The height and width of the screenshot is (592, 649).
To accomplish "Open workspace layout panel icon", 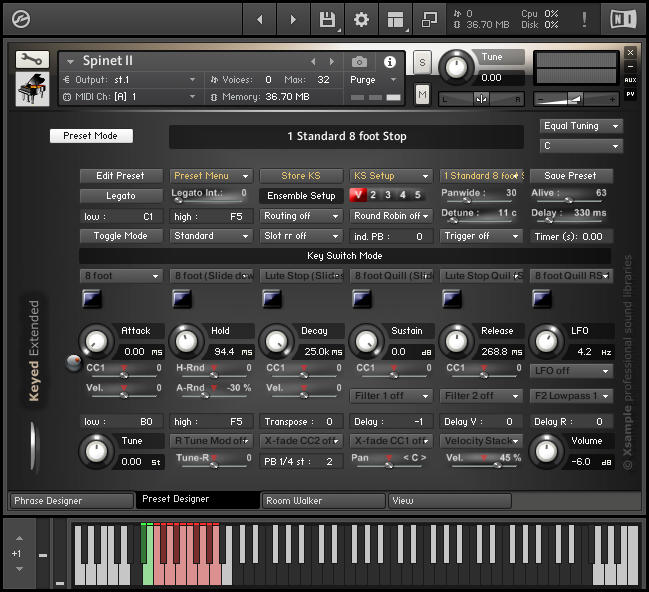I will click(395, 19).
